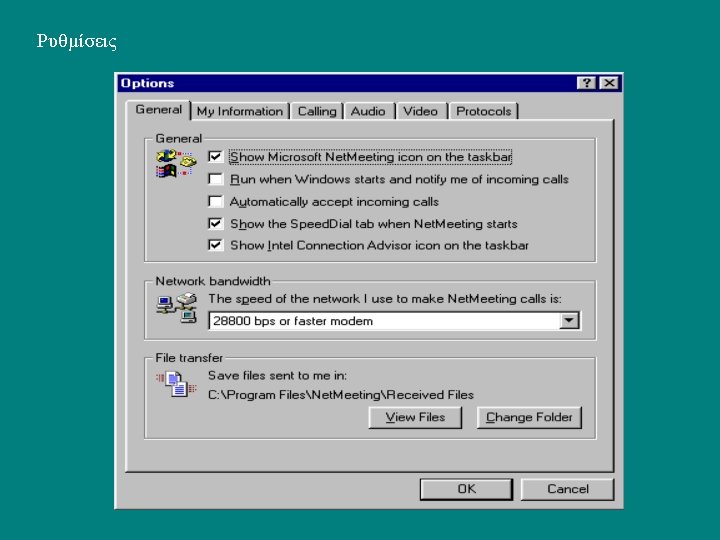Click the Network bandwidth computers icon
This screenshot has height=540, width=720.
tap(177, 308)
